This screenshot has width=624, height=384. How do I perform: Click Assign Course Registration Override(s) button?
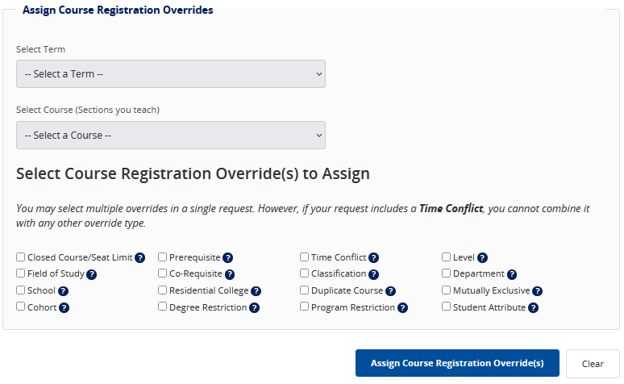pyautogui.click(x=457, y=363)
